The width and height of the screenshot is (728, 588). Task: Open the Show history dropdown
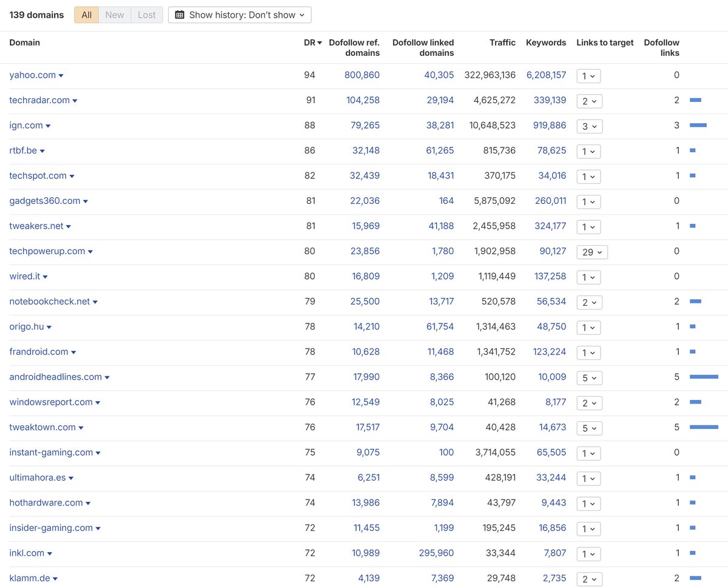pos(240,15)
